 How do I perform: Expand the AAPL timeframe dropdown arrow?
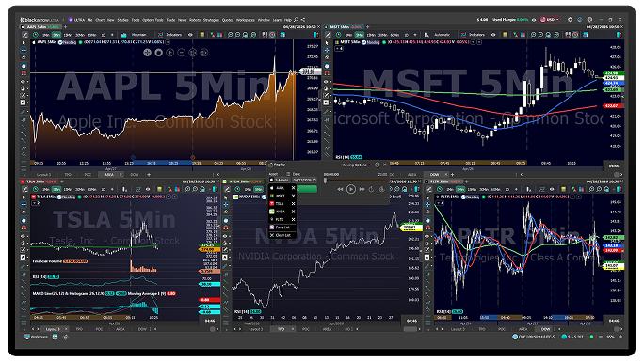point(112,35)
